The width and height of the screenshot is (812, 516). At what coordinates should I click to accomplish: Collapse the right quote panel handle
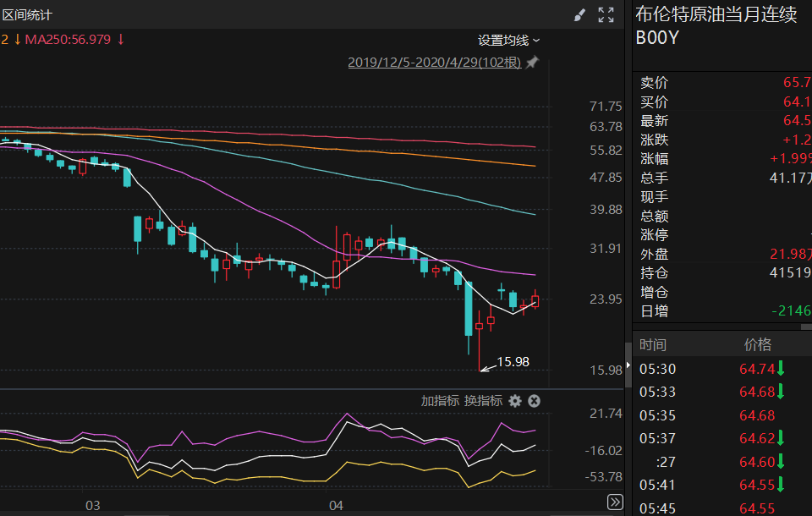pos(628,365)
